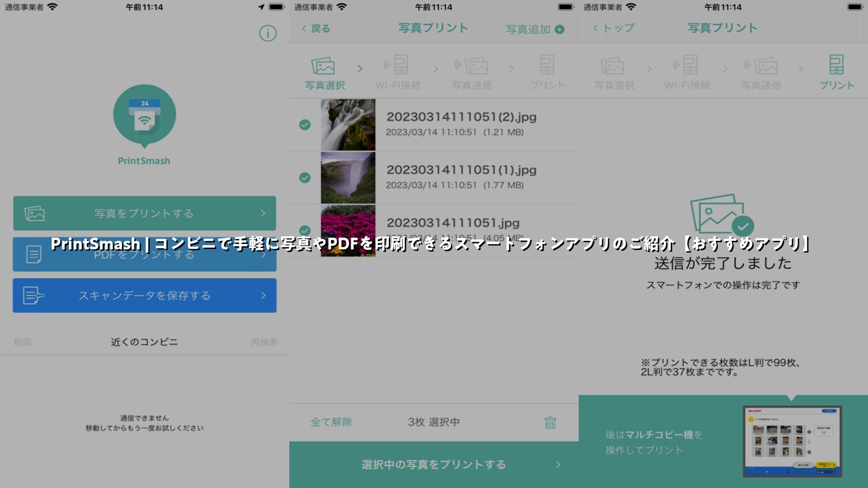
Task: Click battery icon in right screen status bar
Action: tap(855, 7)
